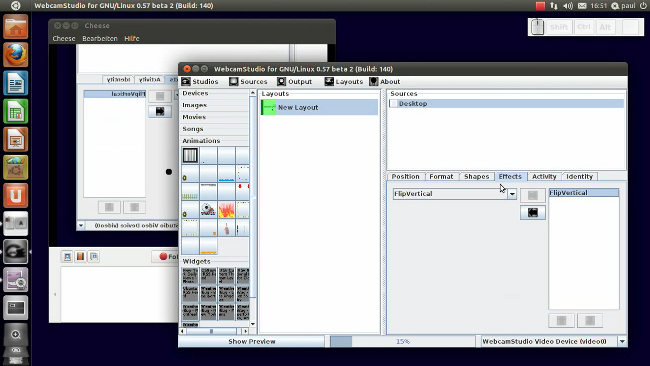This screenshot has height=366, width=650.
Task: Open the Studios menu
Action: (x=200, y=82)
